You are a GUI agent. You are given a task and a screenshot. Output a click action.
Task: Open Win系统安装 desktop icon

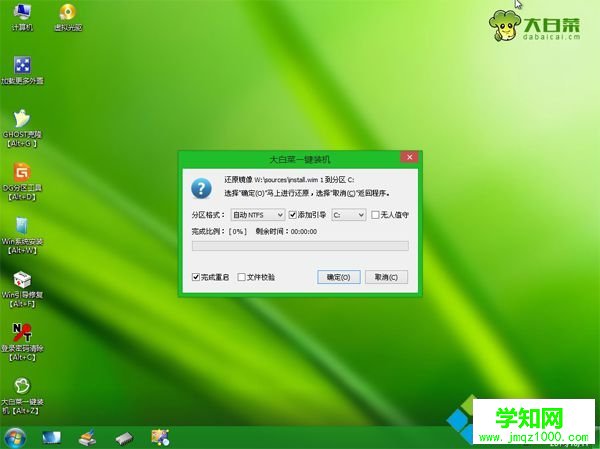click(x=22, y=235)
